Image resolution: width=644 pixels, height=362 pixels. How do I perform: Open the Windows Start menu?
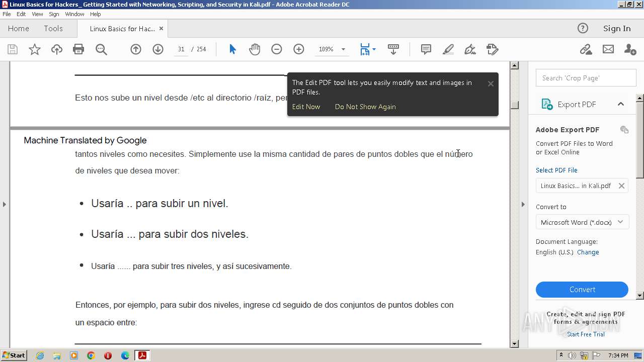(x=14, y=355)
